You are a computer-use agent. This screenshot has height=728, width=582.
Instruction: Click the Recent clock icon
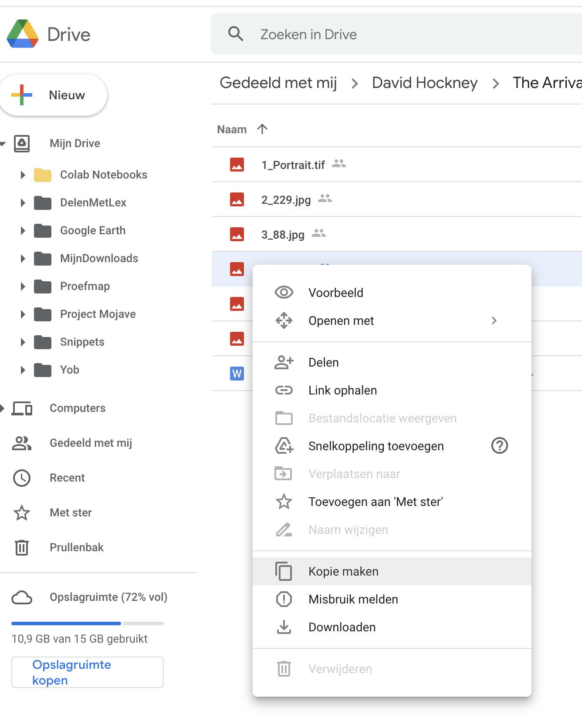(x=22, y=478)
